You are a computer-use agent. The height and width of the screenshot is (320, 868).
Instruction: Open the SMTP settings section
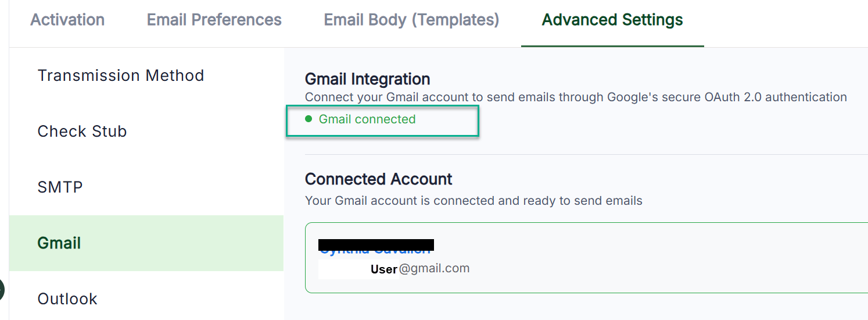point(60,187)
